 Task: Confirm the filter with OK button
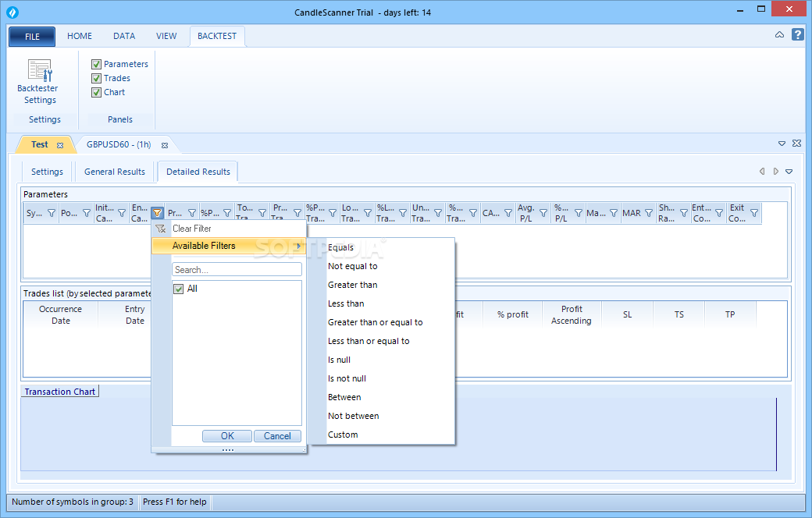[x=227, y=436]
